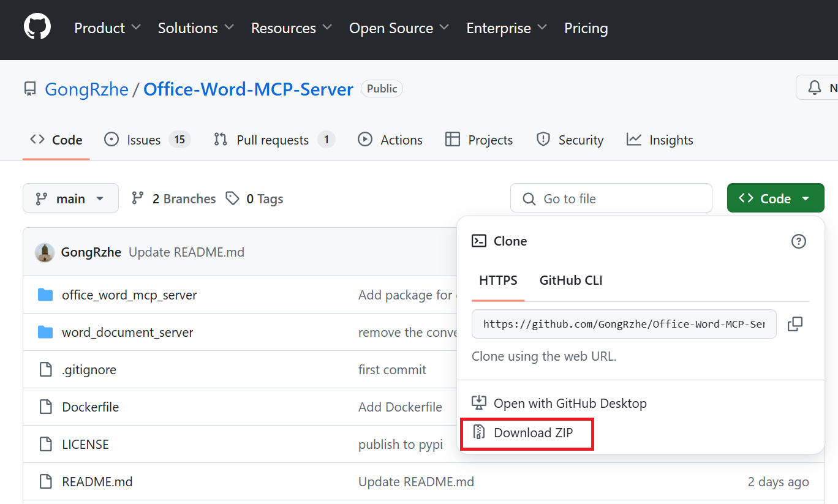Click the Download ZIP file icon

479,432
